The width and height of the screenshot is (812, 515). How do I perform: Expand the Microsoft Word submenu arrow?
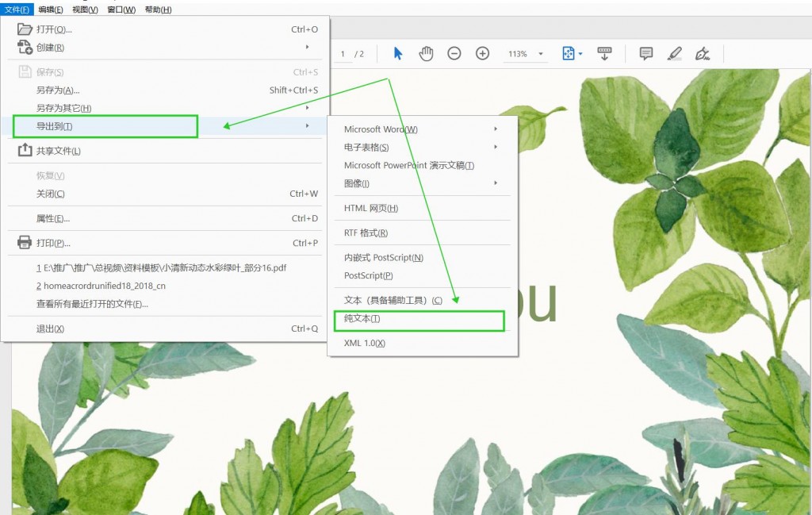pyautogui.click(x=496, y=129)
